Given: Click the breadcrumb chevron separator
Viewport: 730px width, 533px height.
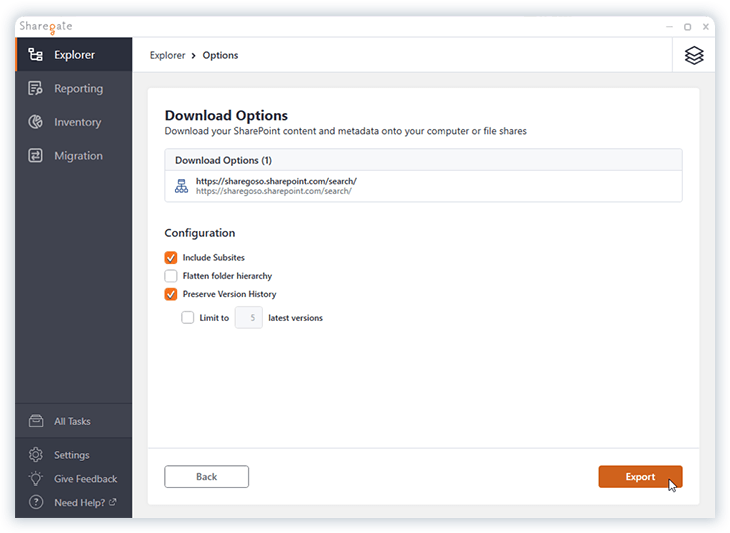Looking at the screenshot, I should point(194,56).
